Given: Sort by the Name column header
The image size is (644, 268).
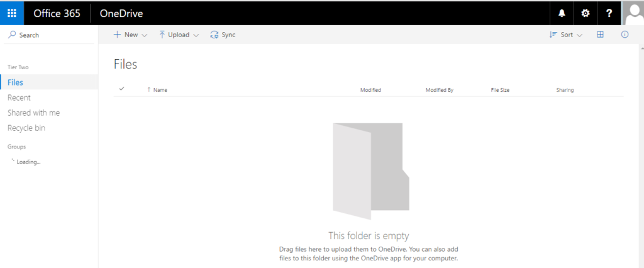Looking at the screenshot, I should 160,90.
